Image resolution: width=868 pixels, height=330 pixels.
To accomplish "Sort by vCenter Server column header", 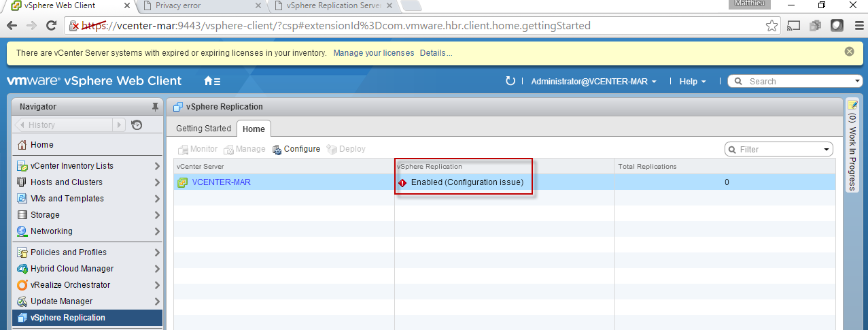I will (x=283, y=166).
